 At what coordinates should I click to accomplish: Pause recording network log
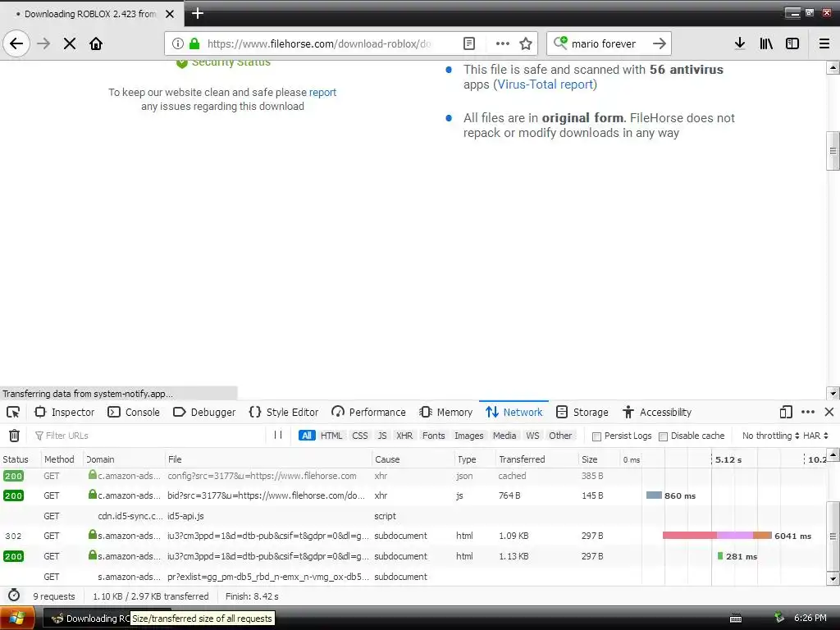[278, 435]
